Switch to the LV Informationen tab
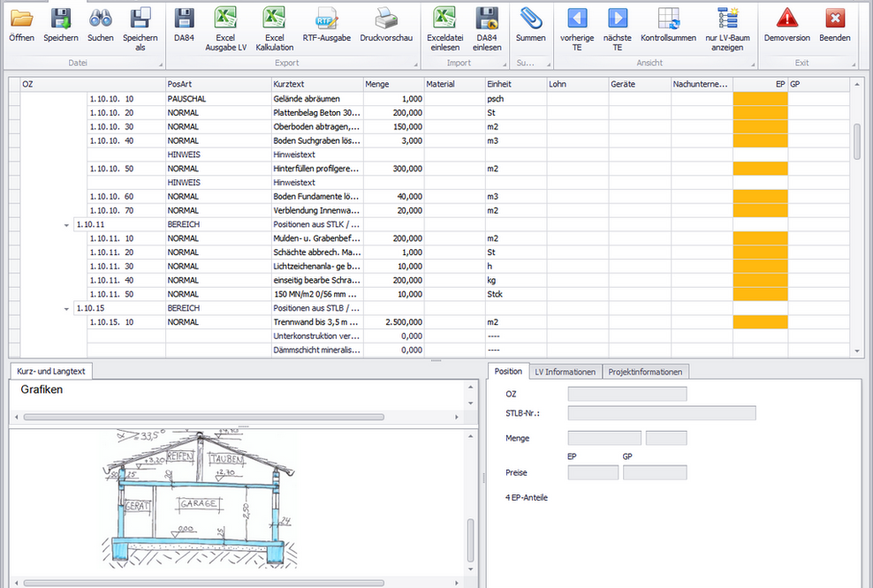The height and width of the screenshot is (588, 873). click(566, 372)
